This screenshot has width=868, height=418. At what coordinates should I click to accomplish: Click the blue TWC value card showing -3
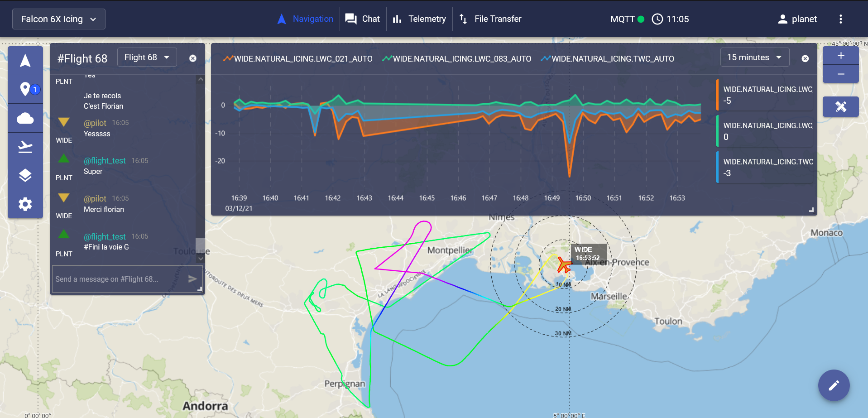[x=765, y=168]
